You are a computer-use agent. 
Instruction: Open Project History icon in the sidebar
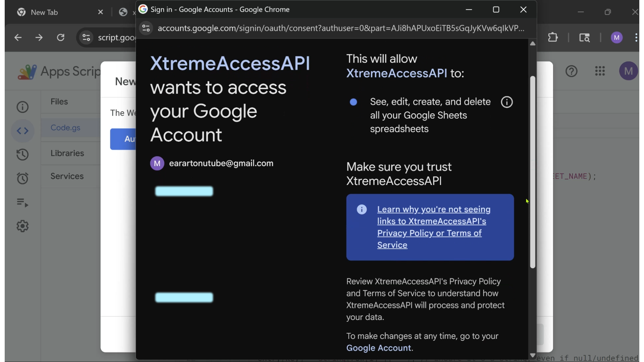pyautogui.click(x=22, y=155)
